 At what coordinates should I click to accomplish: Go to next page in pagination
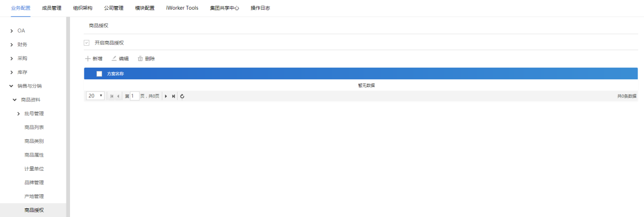pyautogui.click(x=166, y=96)
